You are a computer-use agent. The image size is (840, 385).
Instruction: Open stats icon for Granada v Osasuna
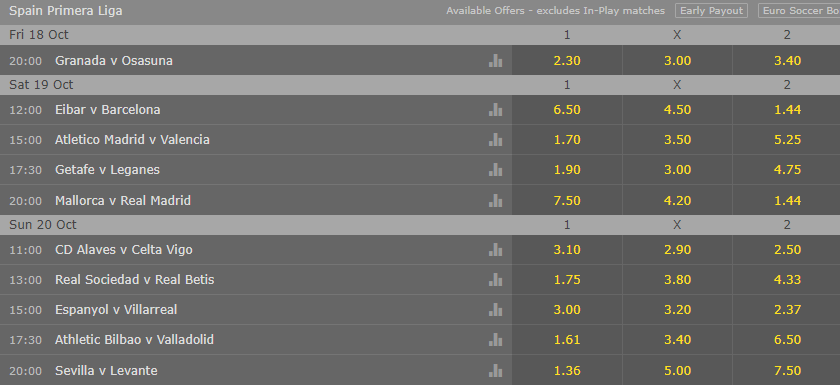tap(496, 61)
